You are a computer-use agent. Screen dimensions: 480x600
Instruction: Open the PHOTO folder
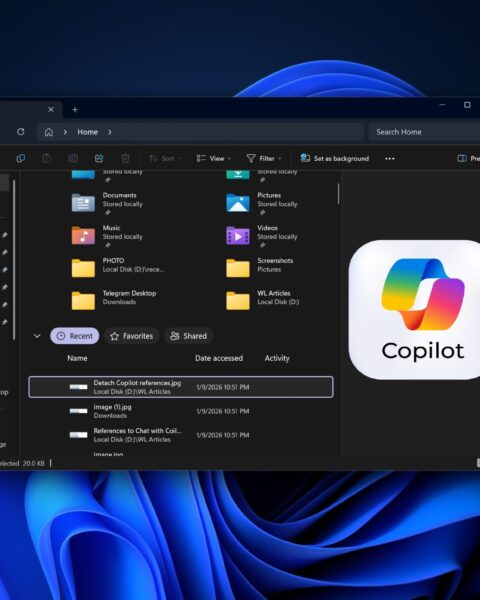pos(118,267)
